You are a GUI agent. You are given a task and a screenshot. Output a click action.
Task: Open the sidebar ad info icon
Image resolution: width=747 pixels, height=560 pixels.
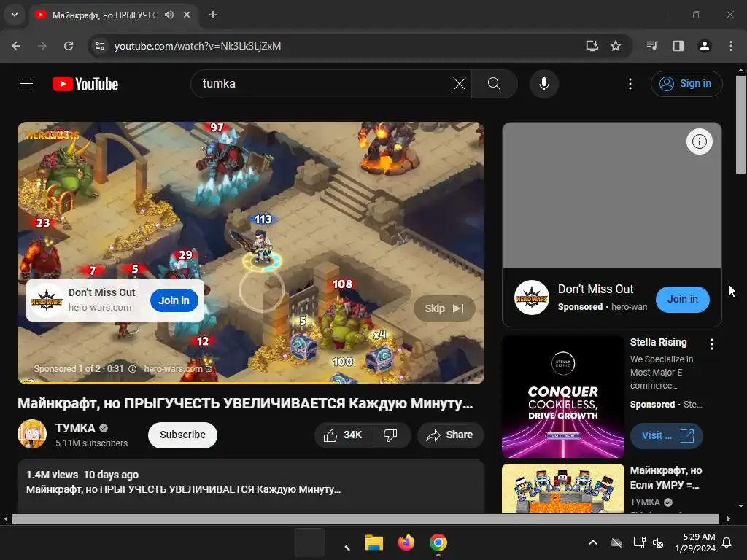(699, 141)
